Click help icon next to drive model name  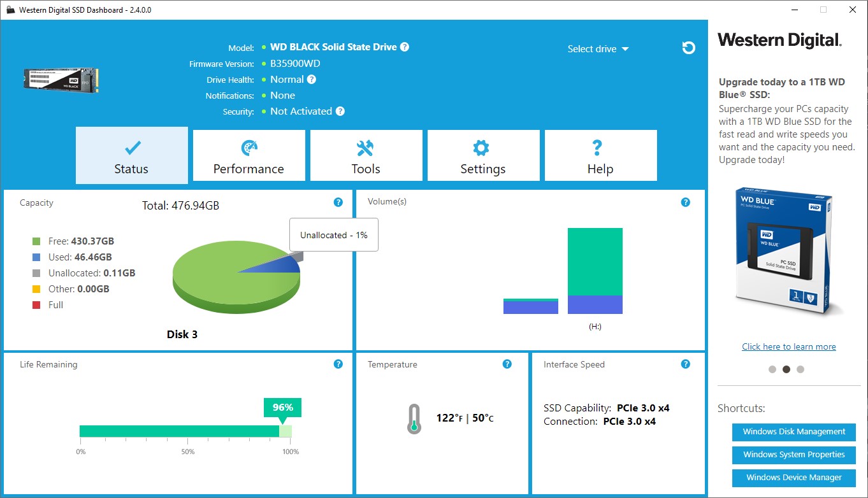pos(405,47)
